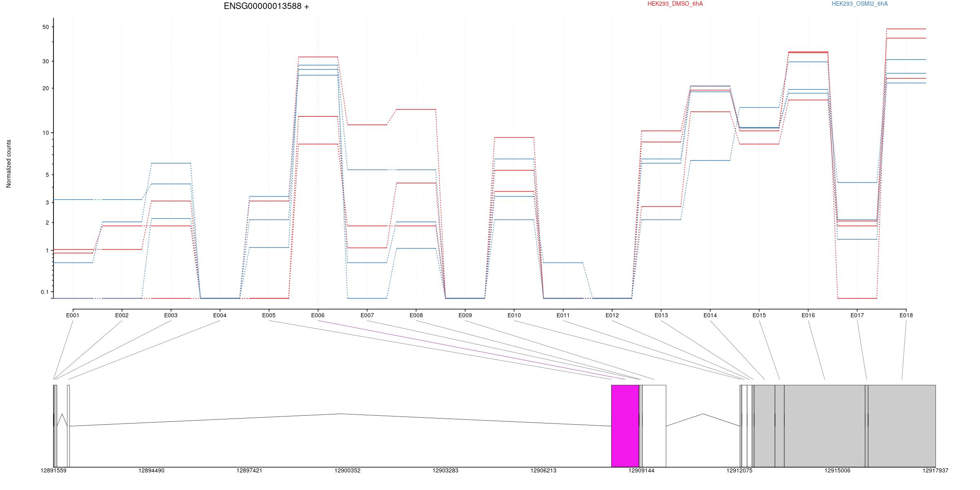Click exon label E017
Screen dimensions: 980x490
click(x=857, y=315)
